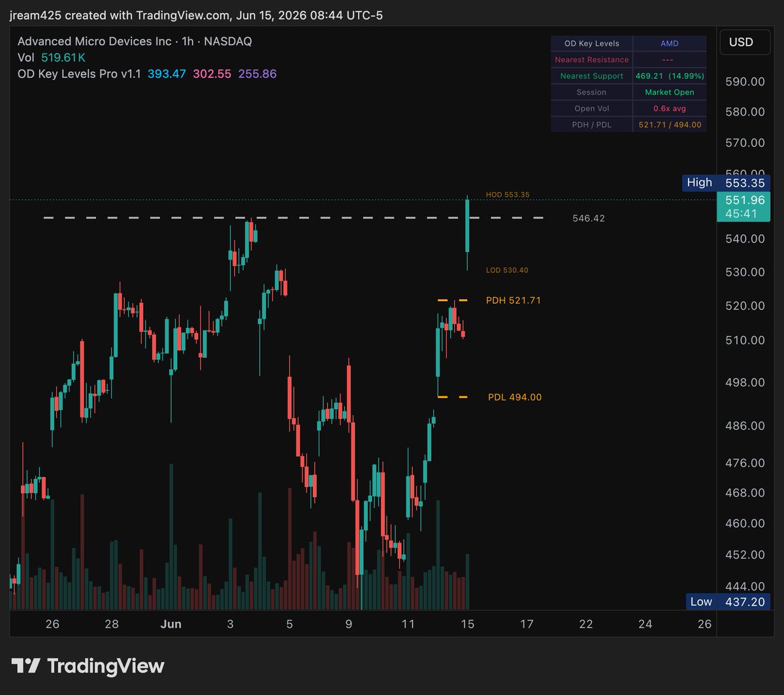Click the orange PDH dashed line marker
The width and height of the screenshot is (784, 695).
(x=453, y=300)
